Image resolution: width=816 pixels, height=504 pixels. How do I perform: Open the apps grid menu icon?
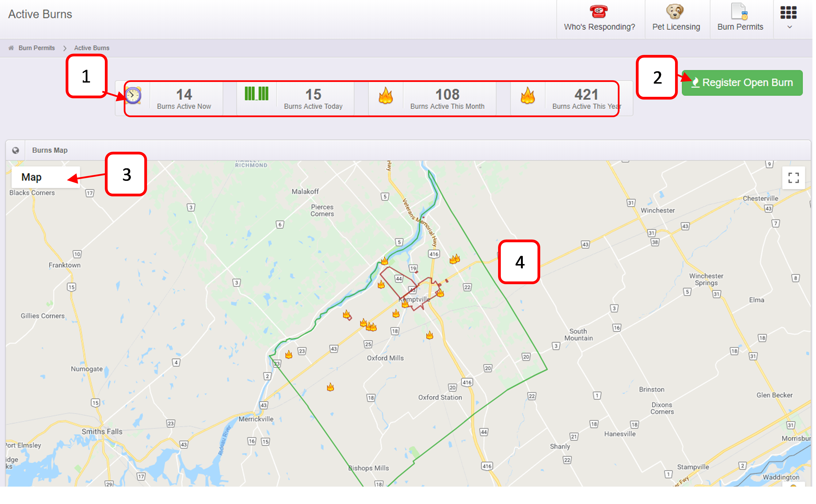click(x=788, y=13)
